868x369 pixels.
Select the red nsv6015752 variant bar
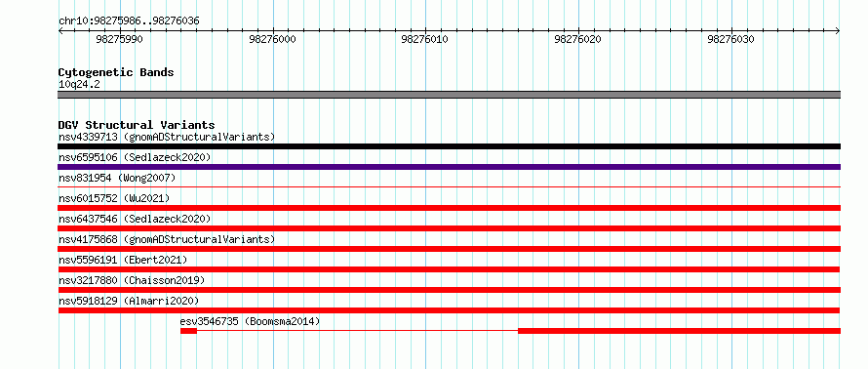coord(449,208)
